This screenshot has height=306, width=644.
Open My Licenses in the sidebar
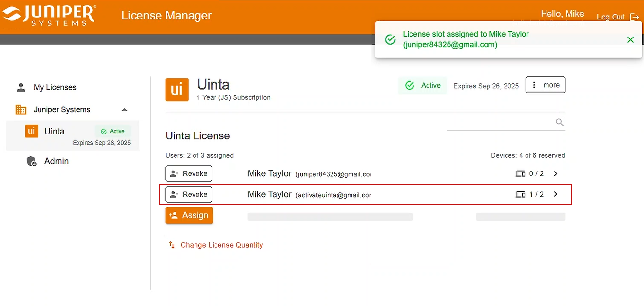point(55,88)
